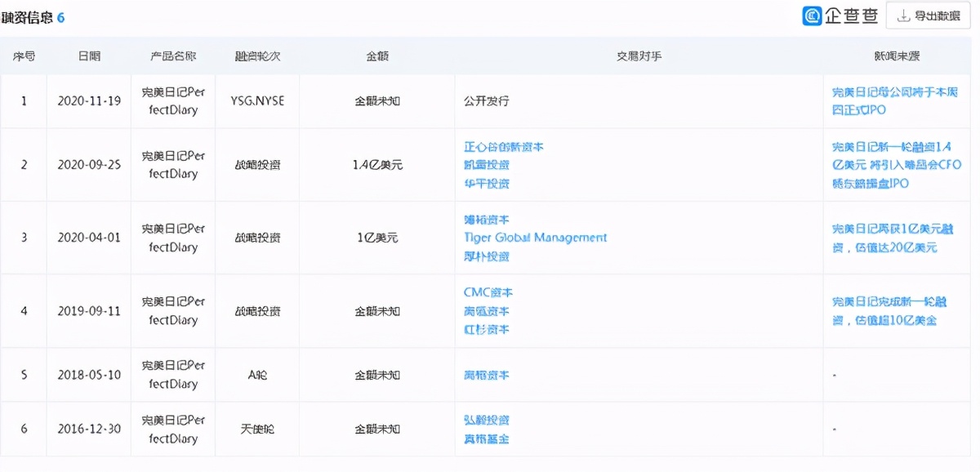This screenshot has width=980, height=472.
Task: Select the 华平投资 investor link
Action: pos(487,183)
